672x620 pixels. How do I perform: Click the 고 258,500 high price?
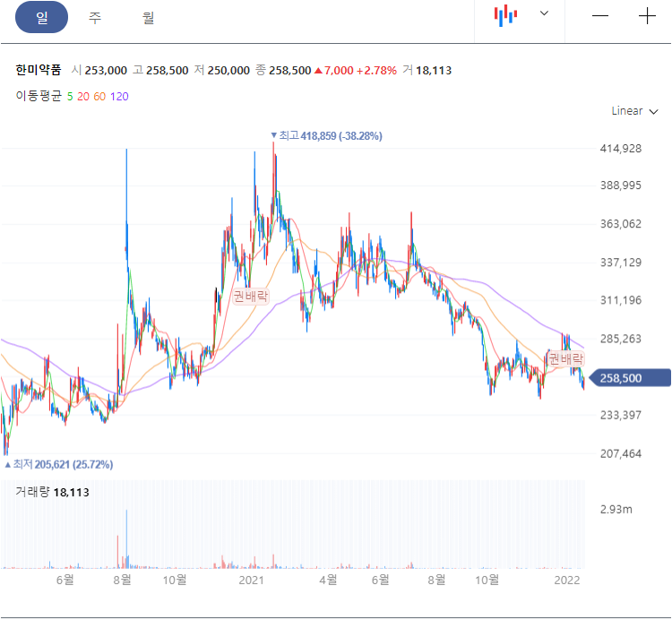160,70
